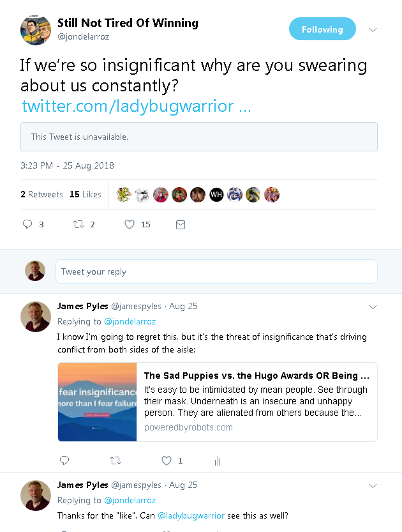The width and height of the screenshot is (402, 532).
Task: Click the @ladybugwarrior mention in the reply
Action: pos(191,515)
